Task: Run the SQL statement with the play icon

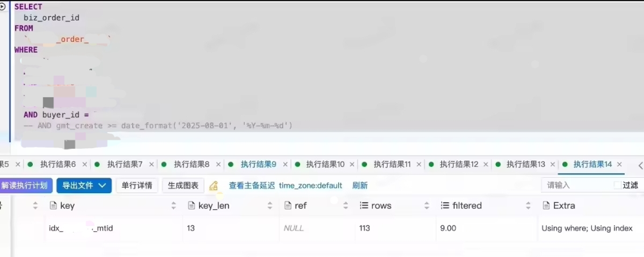Action: (x=3, y=6)
